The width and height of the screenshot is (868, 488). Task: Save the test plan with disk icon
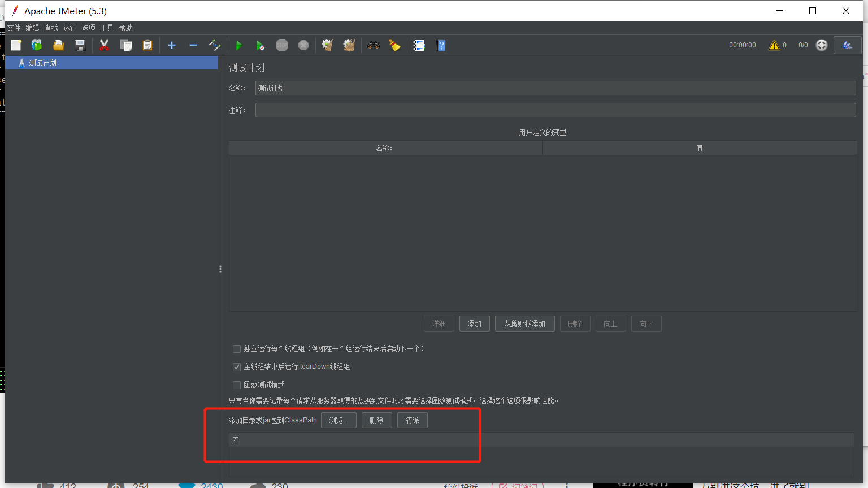(80, 45)
